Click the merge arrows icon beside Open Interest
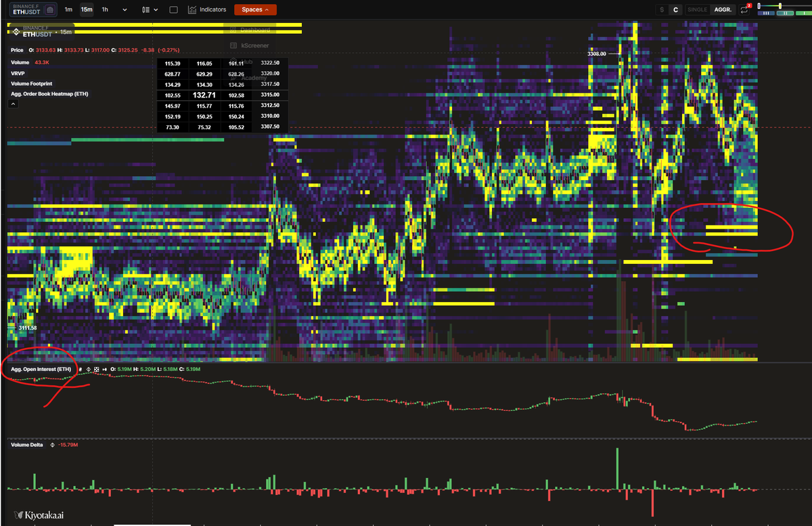The height and width of the screenshot is (526, 812). click(x=105, y=369)
